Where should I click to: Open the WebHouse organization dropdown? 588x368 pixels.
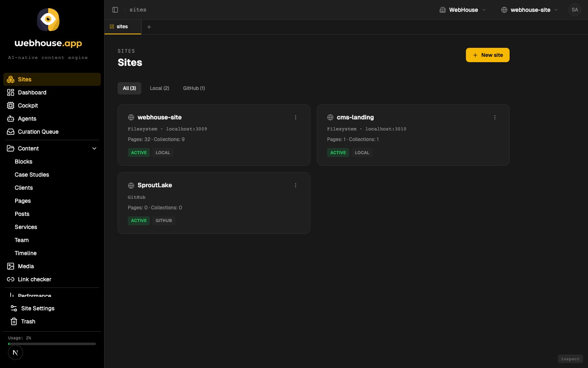[463, 10]
